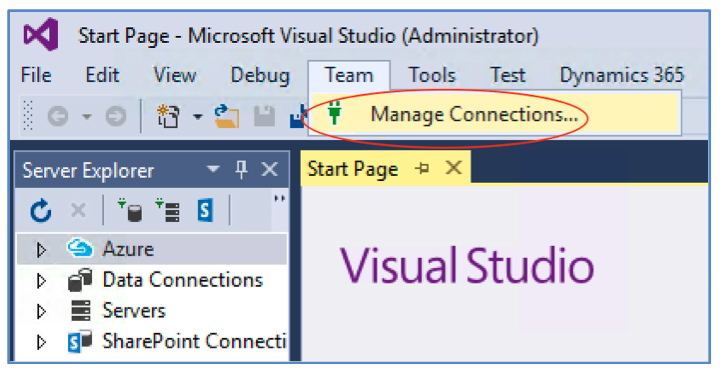Screen dimensions: 721x376
Task: Select SharePoint Connections tree item
Action: (x=194, y=341)
